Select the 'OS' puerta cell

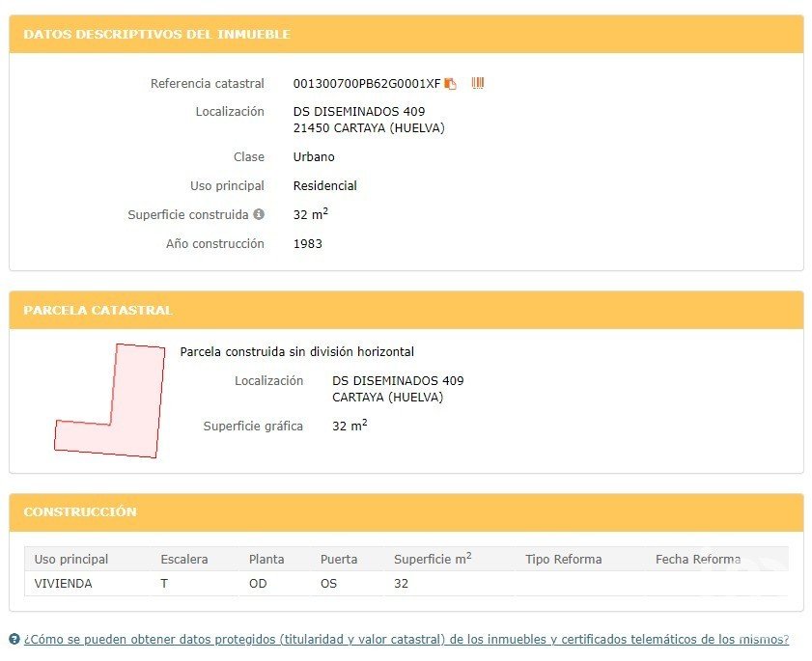tap(328, 584)
